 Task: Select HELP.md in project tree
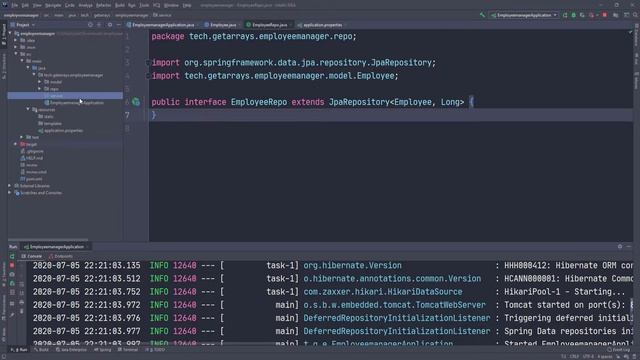click(31, 158)
